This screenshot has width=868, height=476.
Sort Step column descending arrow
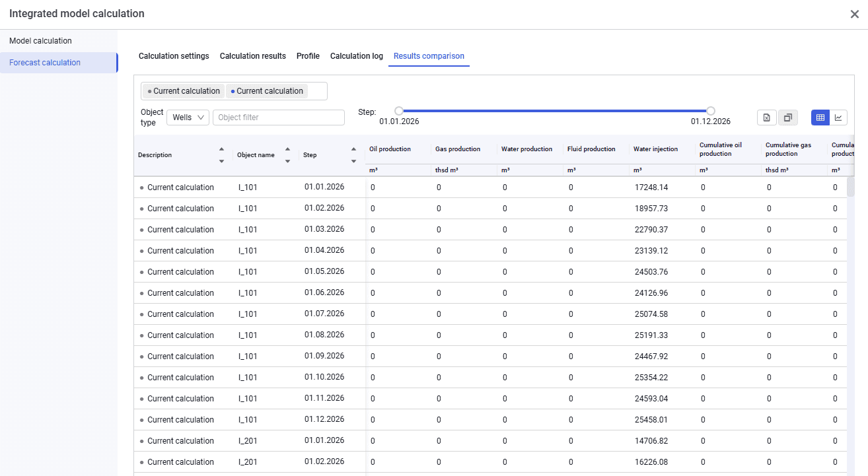353,161
